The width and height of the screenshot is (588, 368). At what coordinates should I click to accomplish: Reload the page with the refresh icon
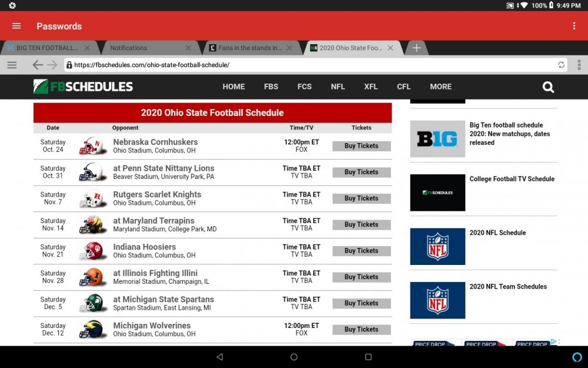click(561, 65)
